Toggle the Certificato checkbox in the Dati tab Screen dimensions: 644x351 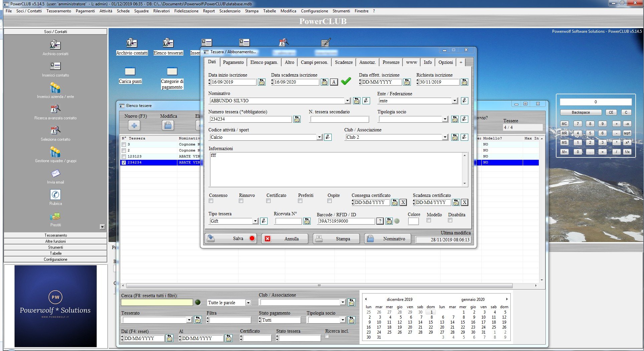[x=268, y=201]
